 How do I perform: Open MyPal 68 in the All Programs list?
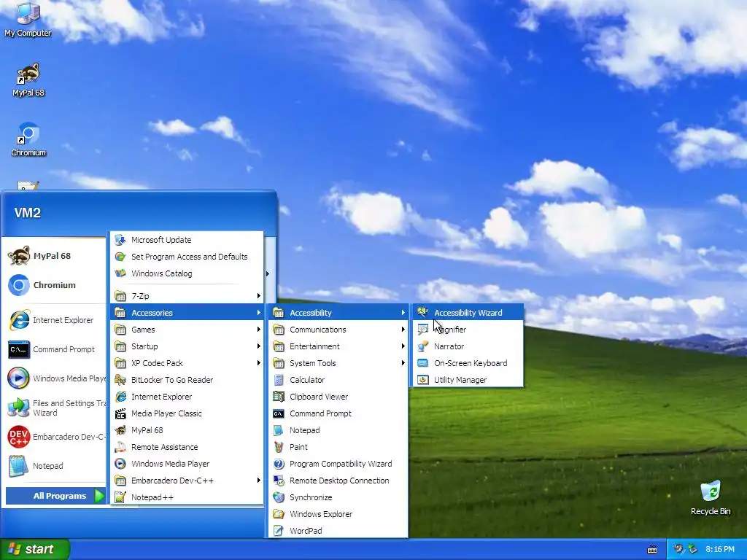pos(187,430)
